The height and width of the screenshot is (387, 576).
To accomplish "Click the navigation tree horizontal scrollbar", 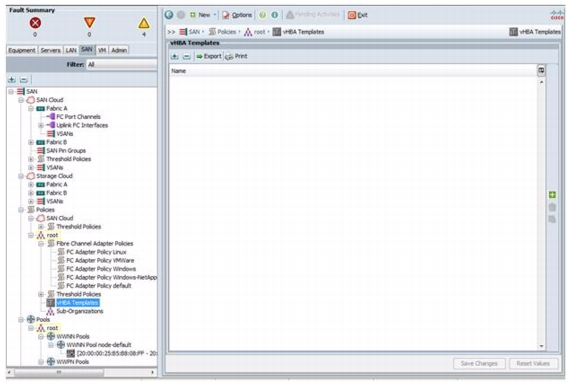I will click(x=59, y=372).
